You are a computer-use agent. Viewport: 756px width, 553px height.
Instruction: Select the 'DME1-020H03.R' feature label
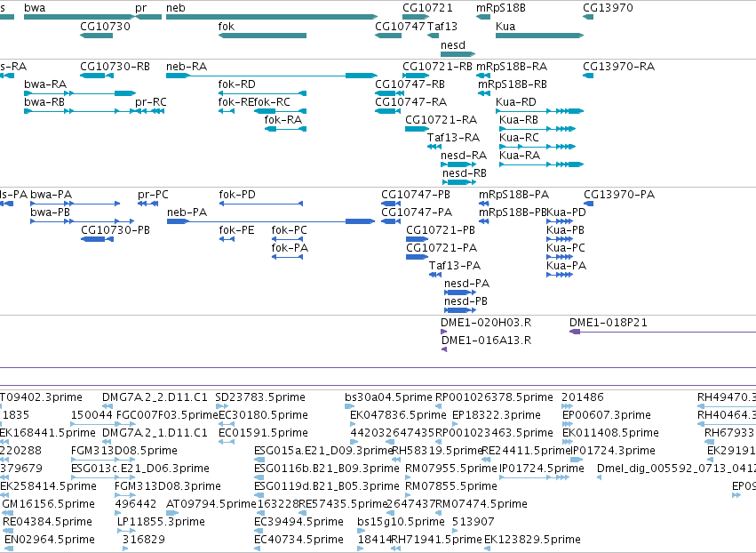[x=486, y=323]
